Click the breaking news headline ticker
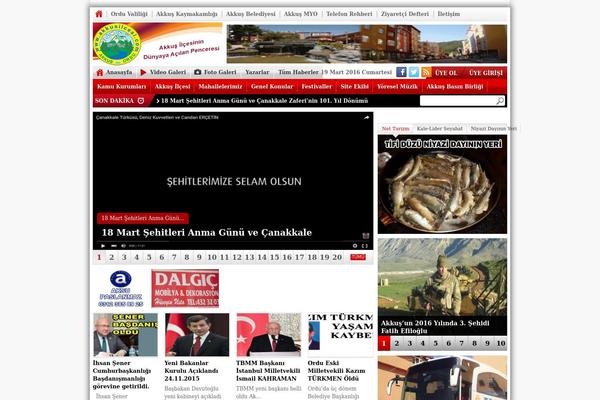Viewport: 600px width, 400px height. (264, 101)
